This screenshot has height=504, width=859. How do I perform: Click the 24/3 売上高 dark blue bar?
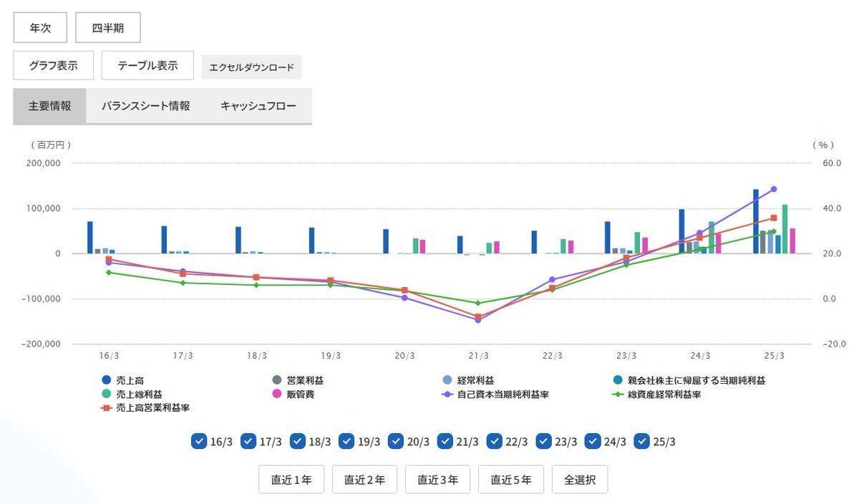click(x=682, y=231)
